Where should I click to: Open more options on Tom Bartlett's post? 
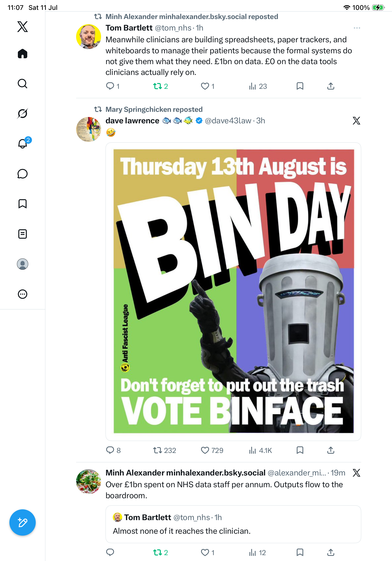(357, 28)
